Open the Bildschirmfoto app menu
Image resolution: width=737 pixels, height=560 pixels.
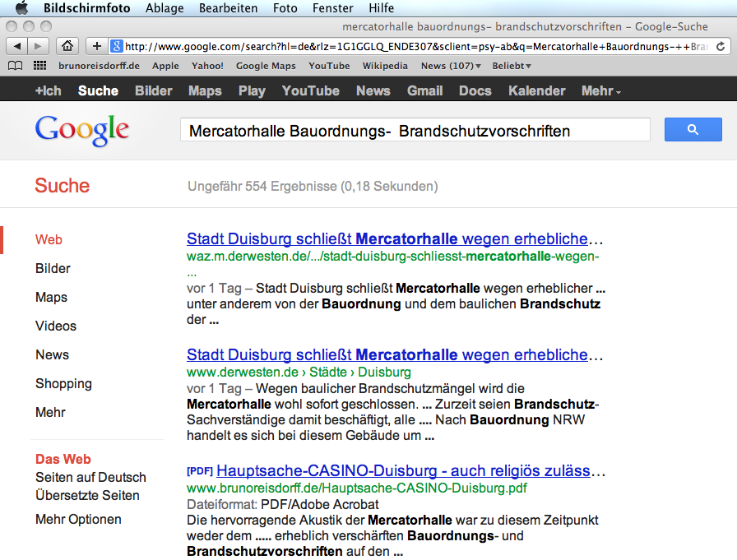87,8
